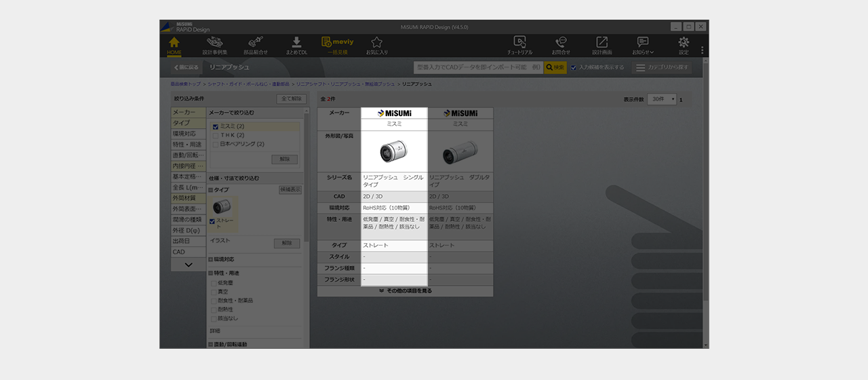Launch the チュートリアル tutorial icon
The image size is (868, 380).
coord(520,45)
